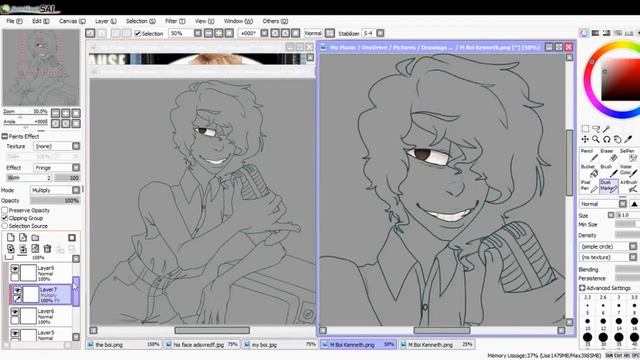Screen dimensions: 640x360
Task: Open the File menu
Action: [14, 21]
